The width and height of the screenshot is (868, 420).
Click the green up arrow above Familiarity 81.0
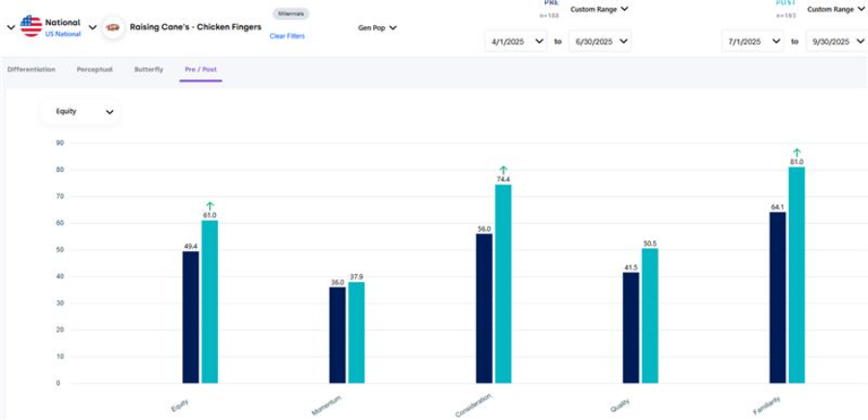(797, 153)
